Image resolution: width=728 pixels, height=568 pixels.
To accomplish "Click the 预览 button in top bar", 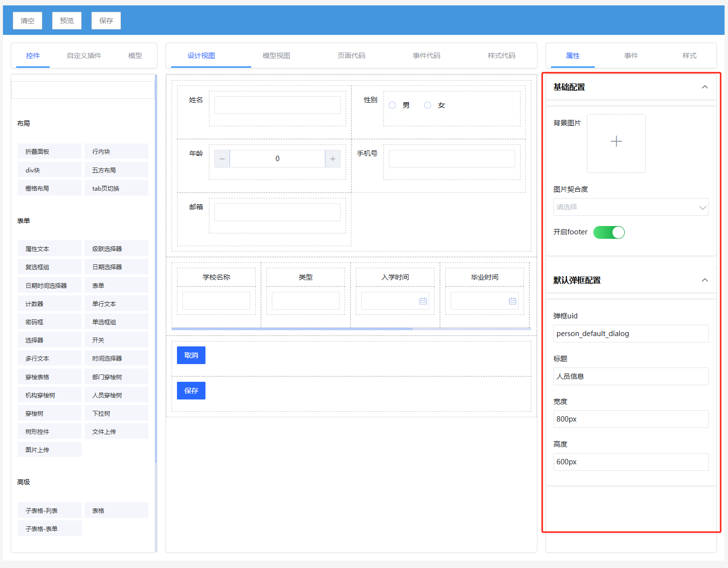I will (x=67, y=21).
